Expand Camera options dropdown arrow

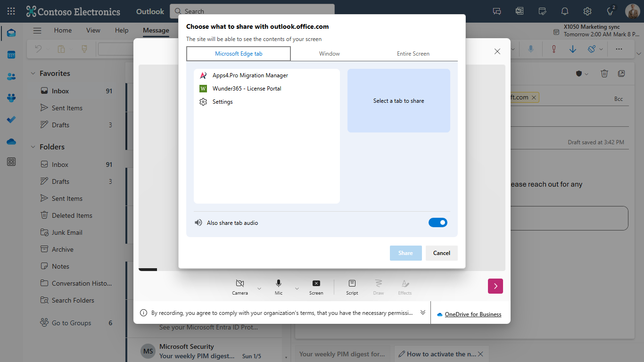click(x=259, y=288)
